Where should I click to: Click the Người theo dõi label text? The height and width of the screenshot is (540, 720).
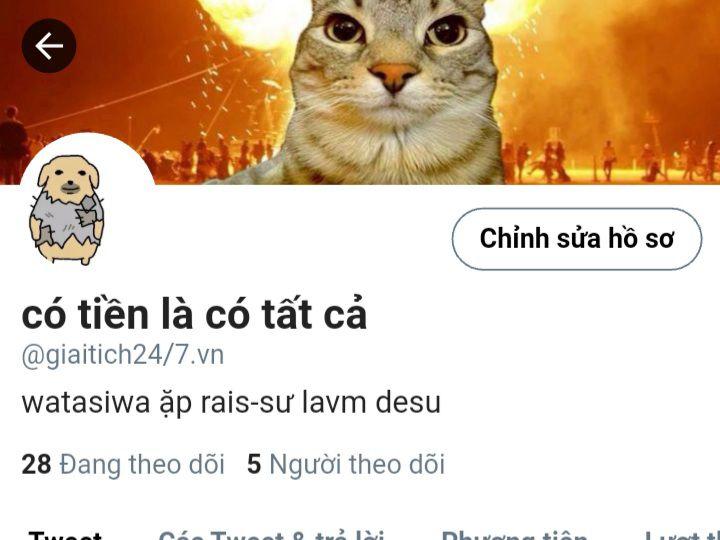(x=357, y=464)
